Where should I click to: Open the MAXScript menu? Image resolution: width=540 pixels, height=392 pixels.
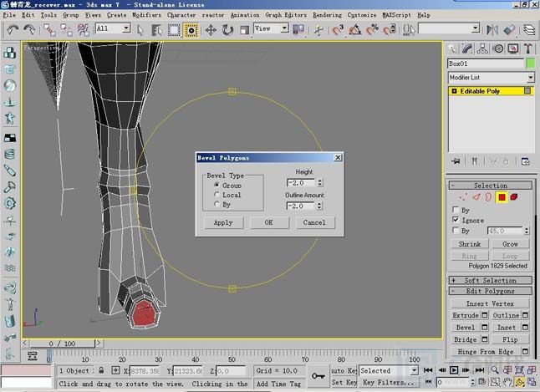click(397, 15)
